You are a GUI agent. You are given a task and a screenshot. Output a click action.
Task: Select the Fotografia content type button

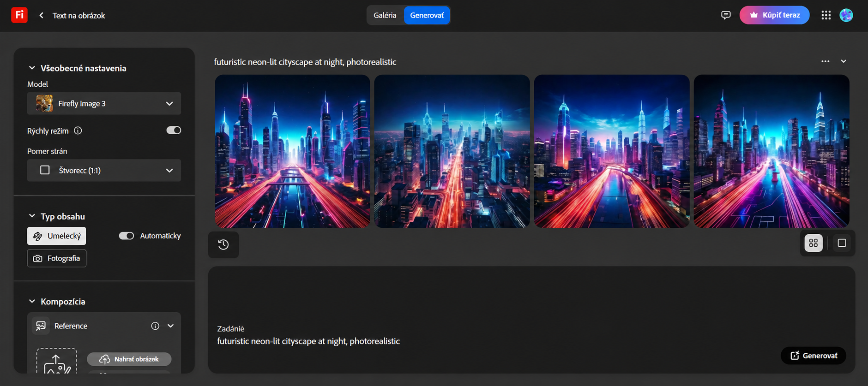pos(57,258)
